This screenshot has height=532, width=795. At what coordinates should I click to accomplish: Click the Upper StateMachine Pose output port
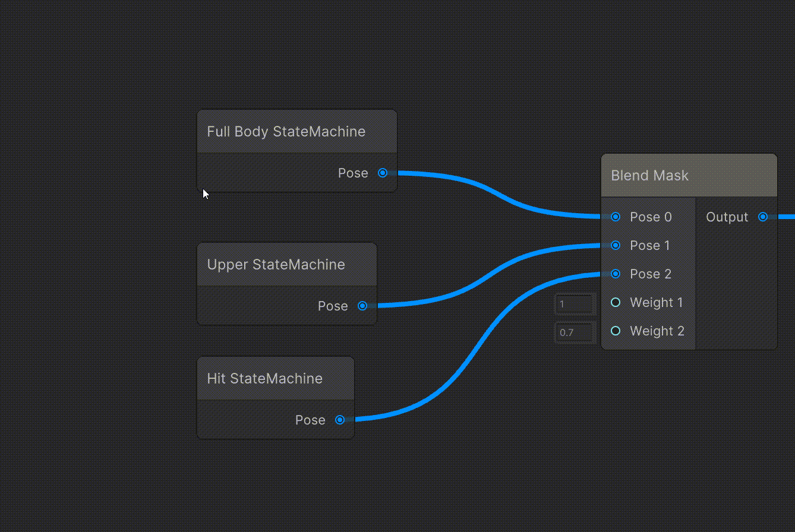pos(362,306)
